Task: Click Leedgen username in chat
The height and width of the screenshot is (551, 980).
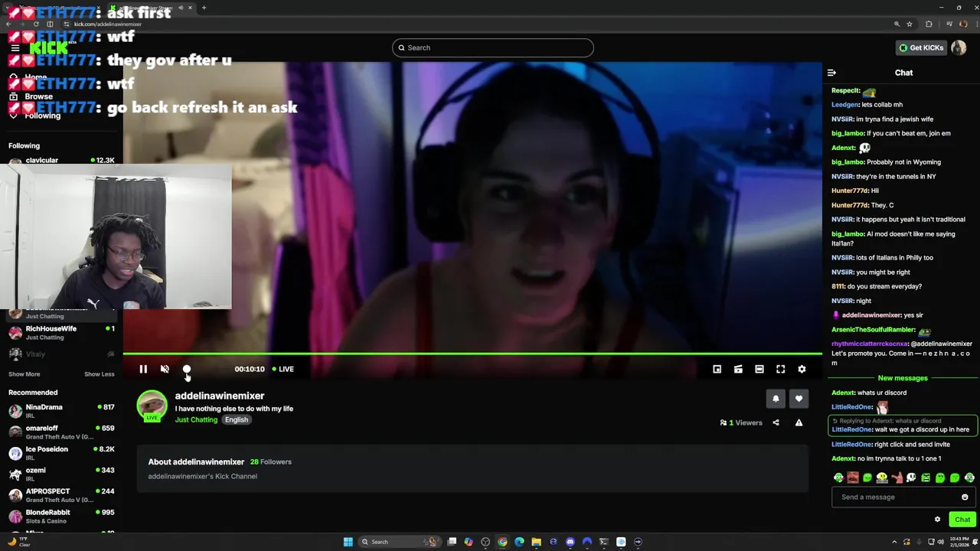Action: [845, 105]
